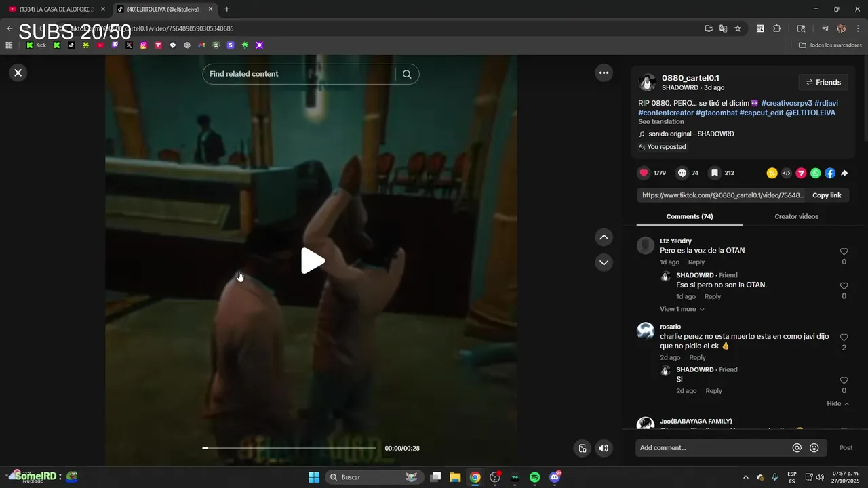868x488 pixels.
Task: Reply to Ltz Yendry's comment
Action: tap(696, 262)
